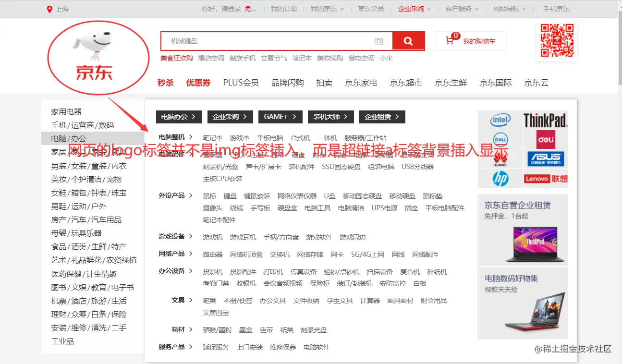Open the 移动固态硬盘 link
This screenshot has height=364, width=622.
(362, 196)
